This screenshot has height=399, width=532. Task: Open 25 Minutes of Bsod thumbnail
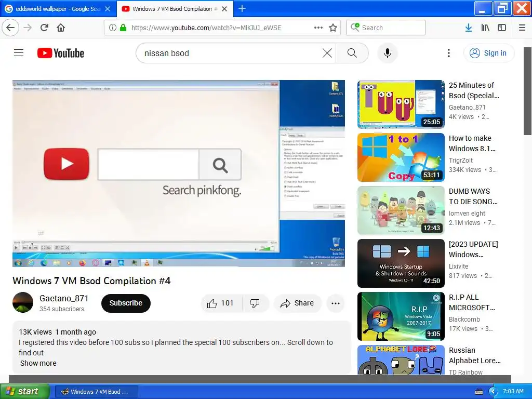pos(401,104)
